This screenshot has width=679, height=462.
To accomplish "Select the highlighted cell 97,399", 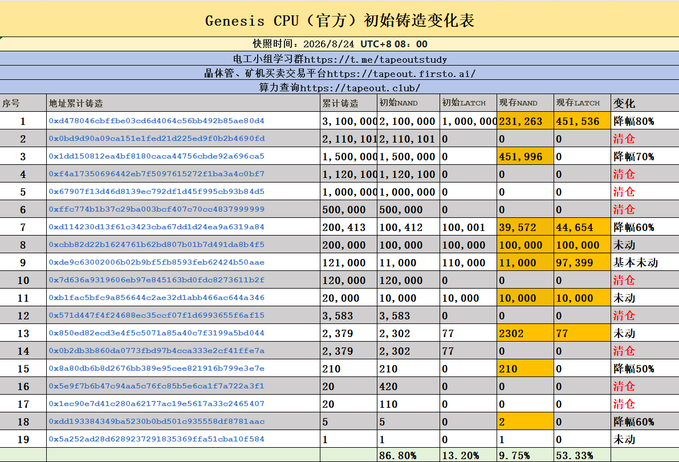I will (x=582, y=262).
